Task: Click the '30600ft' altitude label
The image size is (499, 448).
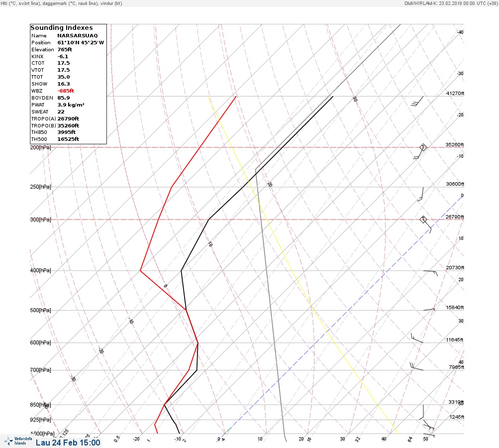Action: click(x=455, y=184)
